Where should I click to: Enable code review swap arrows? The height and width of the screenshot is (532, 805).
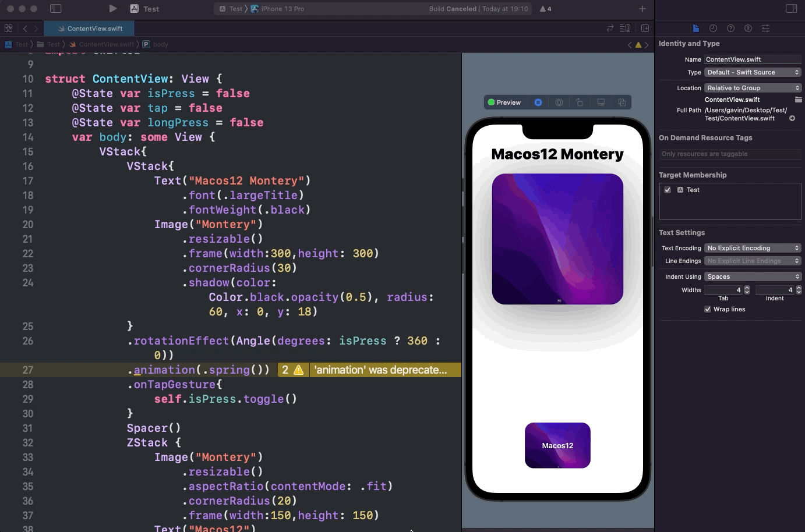610,28
